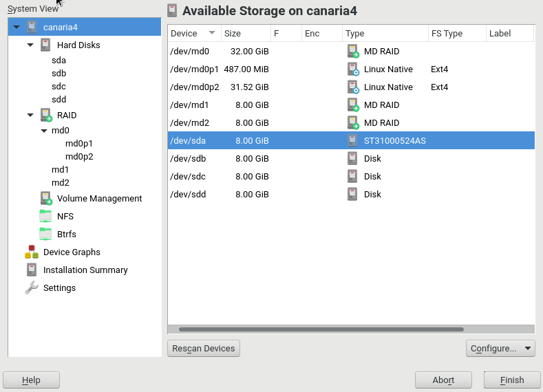Open Device Graphs icon
This screenshot has width=543, height=392.
click(x=32, y=252)
